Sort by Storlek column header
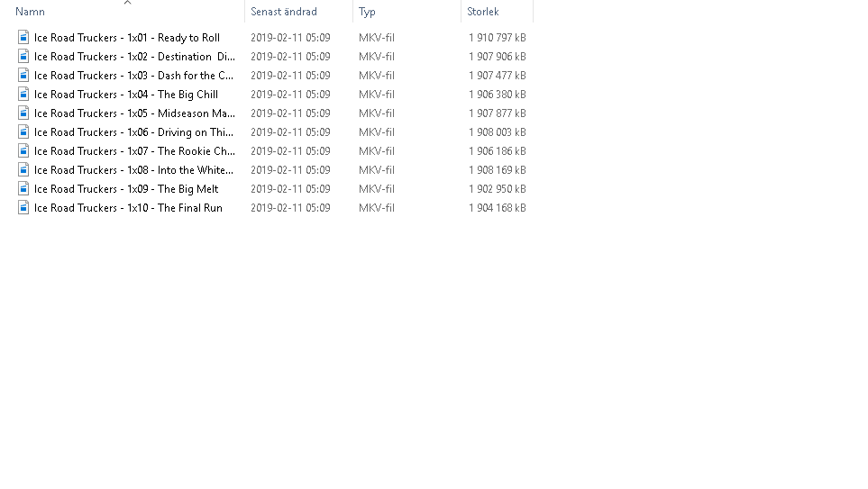This screenshot has height=489, width=868. pos(483,12)
